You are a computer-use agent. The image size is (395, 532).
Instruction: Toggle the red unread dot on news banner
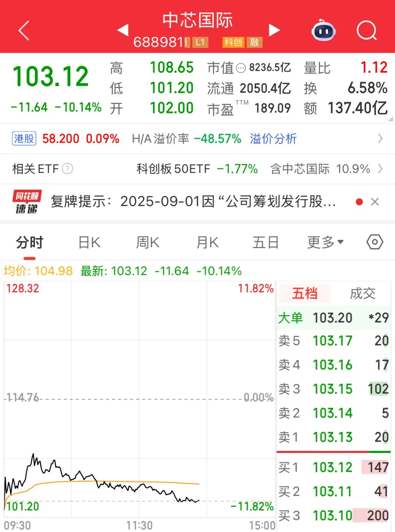click(359, 201)
